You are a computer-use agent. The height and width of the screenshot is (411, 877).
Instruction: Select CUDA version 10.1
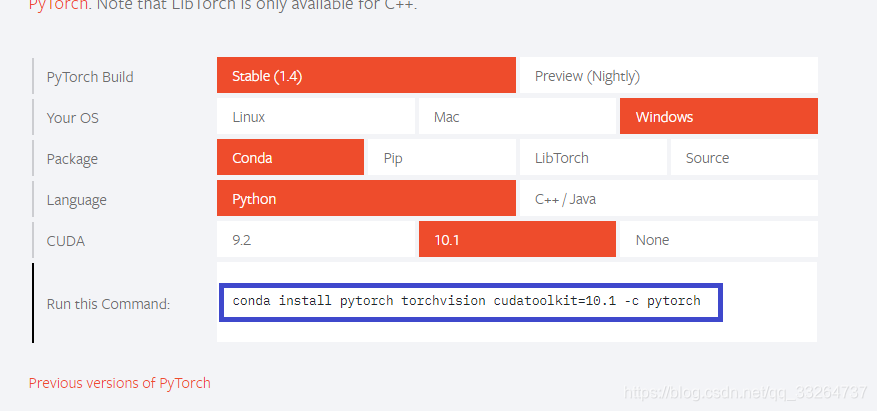point(517,239)
